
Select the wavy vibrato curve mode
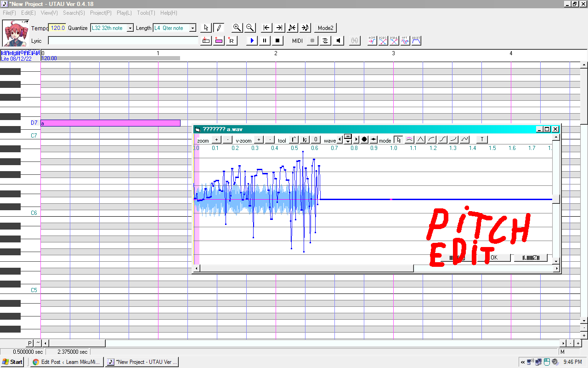tap(465, 139)
